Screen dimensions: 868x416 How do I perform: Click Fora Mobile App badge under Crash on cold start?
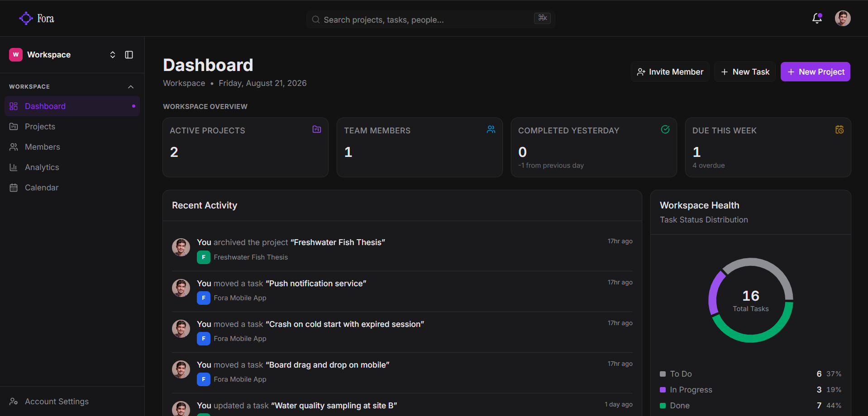(204, 339)
